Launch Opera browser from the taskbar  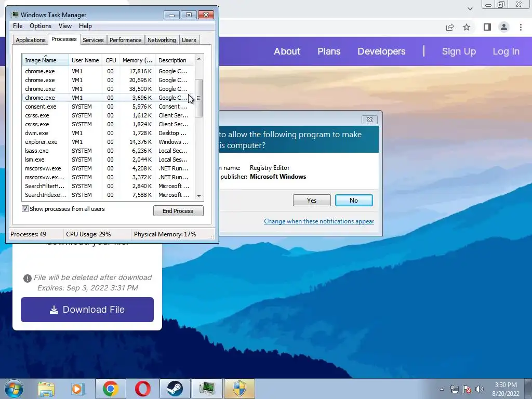coord(142,389)
